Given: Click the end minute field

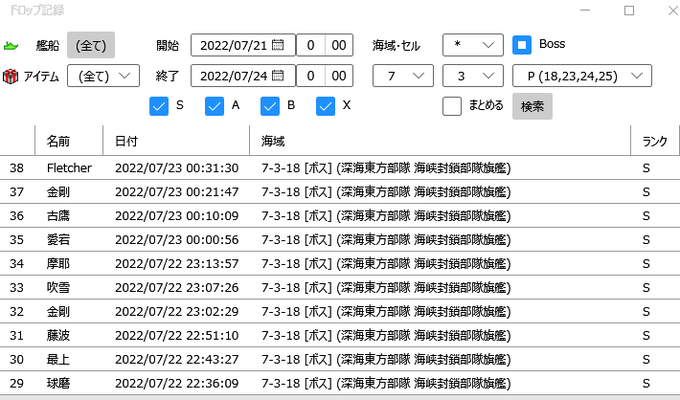Looking at the screenshot, I should click(x=339, y=76).
